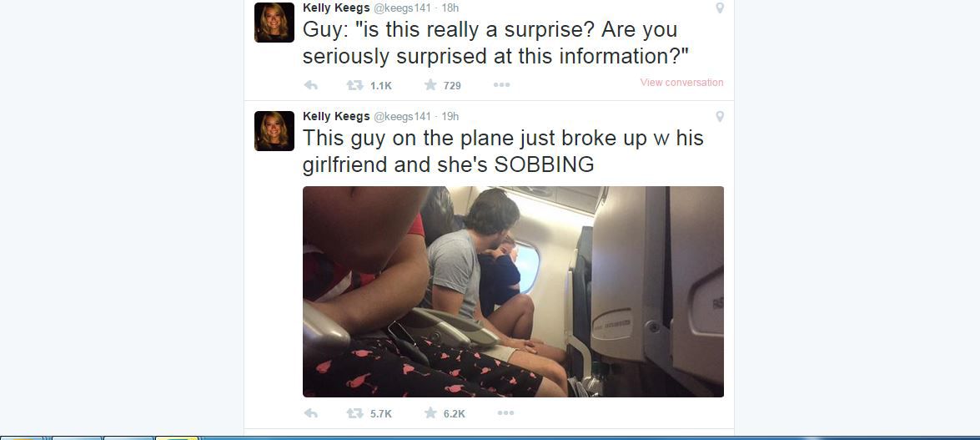Open Kelly Keegs avatar on the plane tweet
This screenshot has width=980, height=440.
tap(274, 131)
